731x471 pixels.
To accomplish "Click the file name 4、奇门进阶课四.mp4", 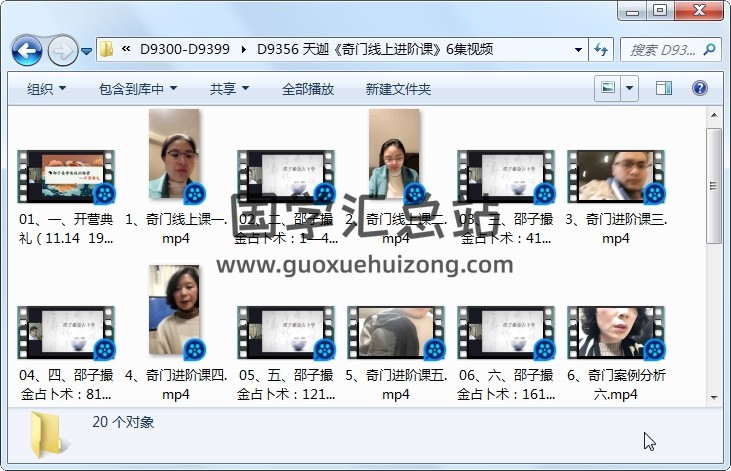I will 176,385.
